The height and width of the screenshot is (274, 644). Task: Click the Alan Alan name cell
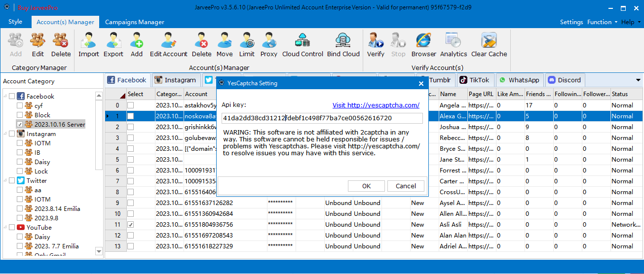pos(453,235)
